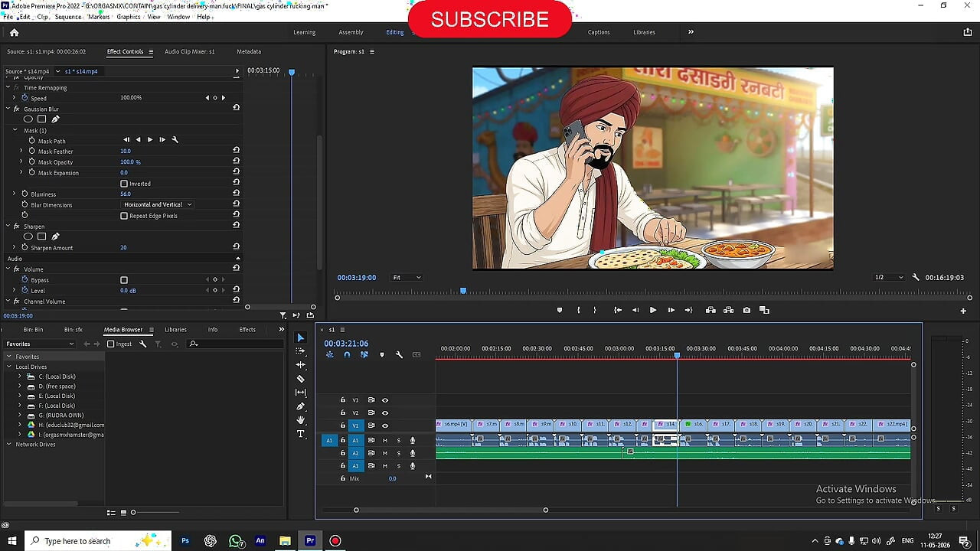Viewport: 980px width, 551px height.
Task: Click timeline timecode 00:03:21:06
Action: coord(346,344)
